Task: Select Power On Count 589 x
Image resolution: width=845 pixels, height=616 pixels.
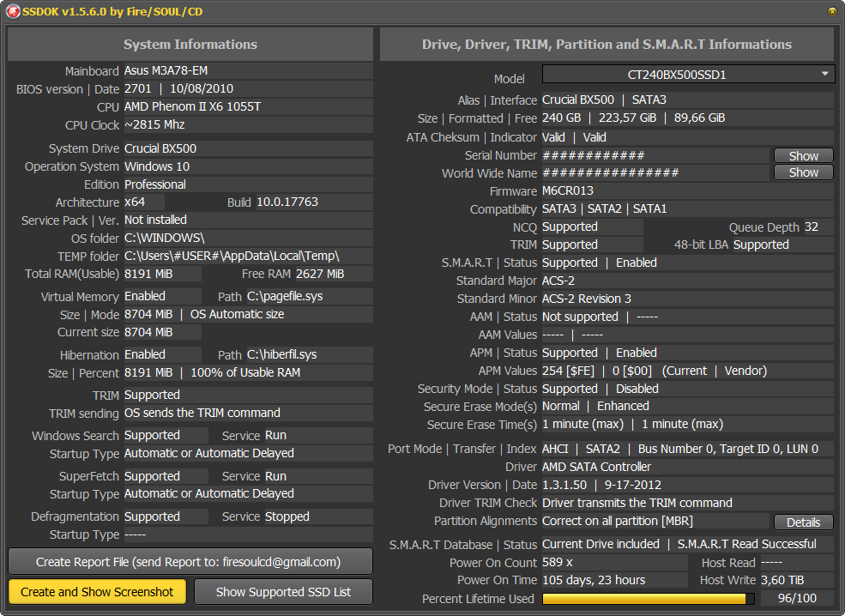Action: coord(614,562)
